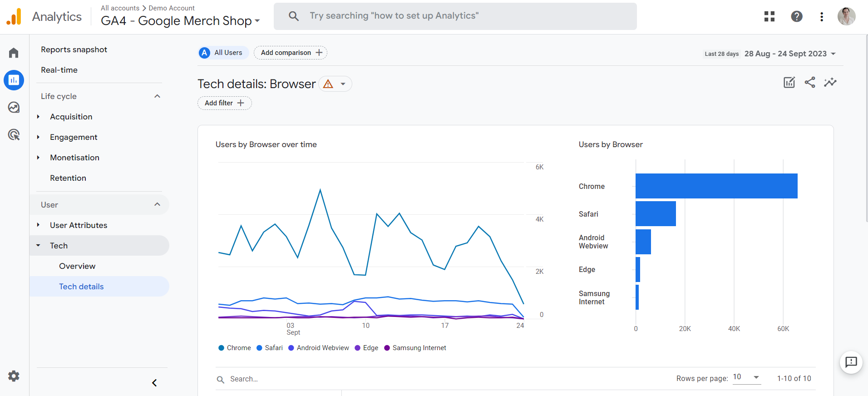This screenshot has width=868, height=396.
Task: Open the Google apps grid
Action: coord(769,16)
